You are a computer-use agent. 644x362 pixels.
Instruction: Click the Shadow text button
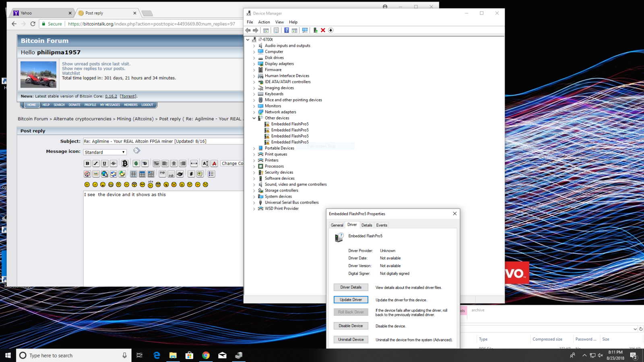click(145, 163)
